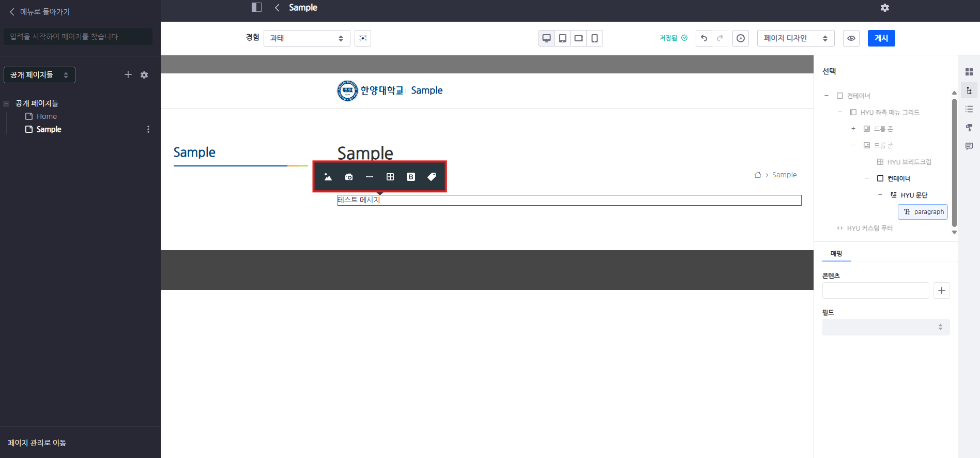980x458 pixels.
Task: Click 페이지 관리로 이동 link
Action: pyautogui.click(x=37, y=442)
